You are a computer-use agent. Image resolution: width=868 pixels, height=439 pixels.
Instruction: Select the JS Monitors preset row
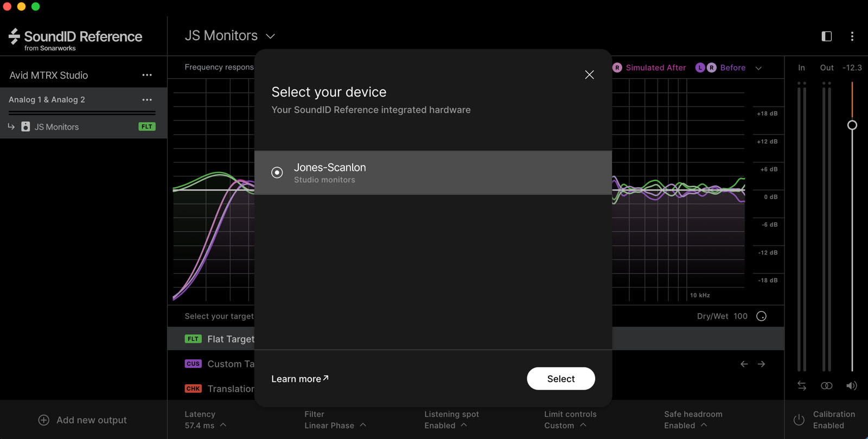tap(84, 126)
